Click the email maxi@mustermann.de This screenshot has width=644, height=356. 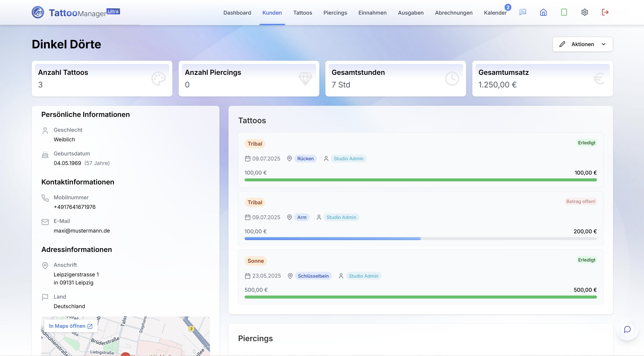tap(82, 231)
